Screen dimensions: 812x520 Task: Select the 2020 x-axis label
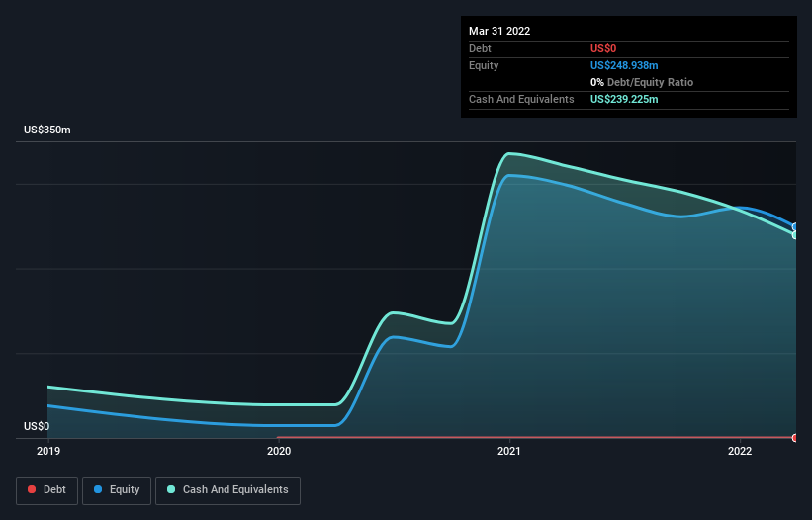coord(279,451)
